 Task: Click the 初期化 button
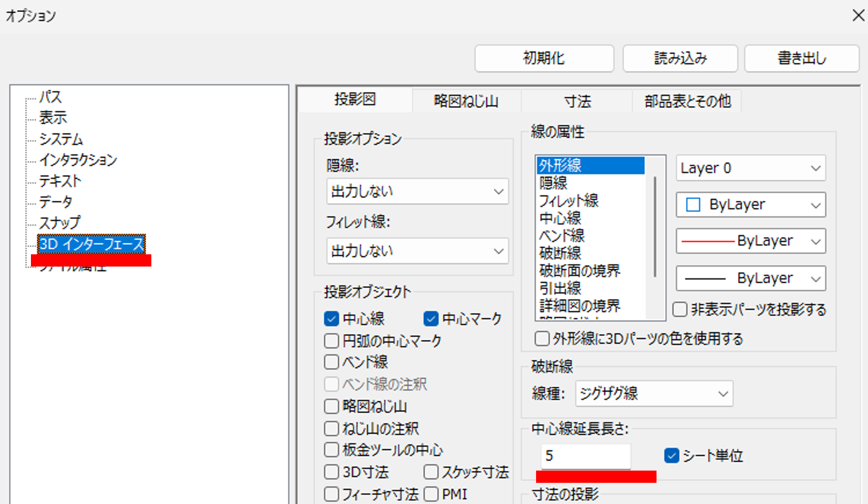tap(544, 58)
